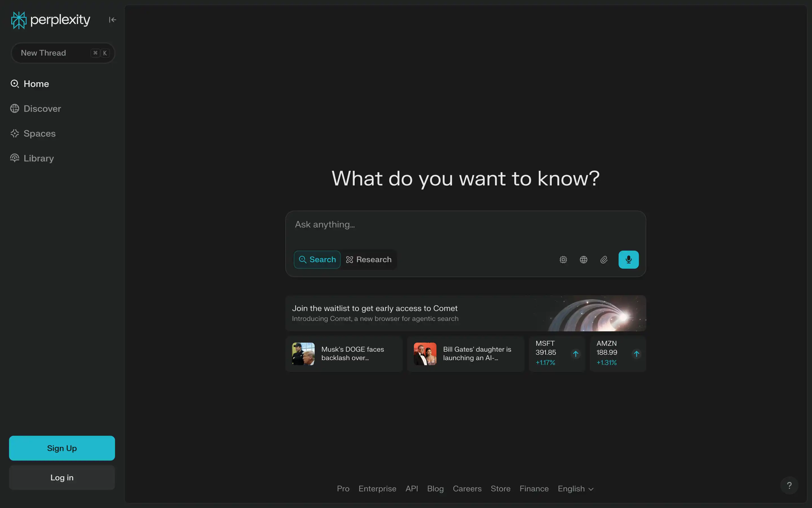The image size is (812, 508).
Task: Open the API footer link
Action: (412, 489)
